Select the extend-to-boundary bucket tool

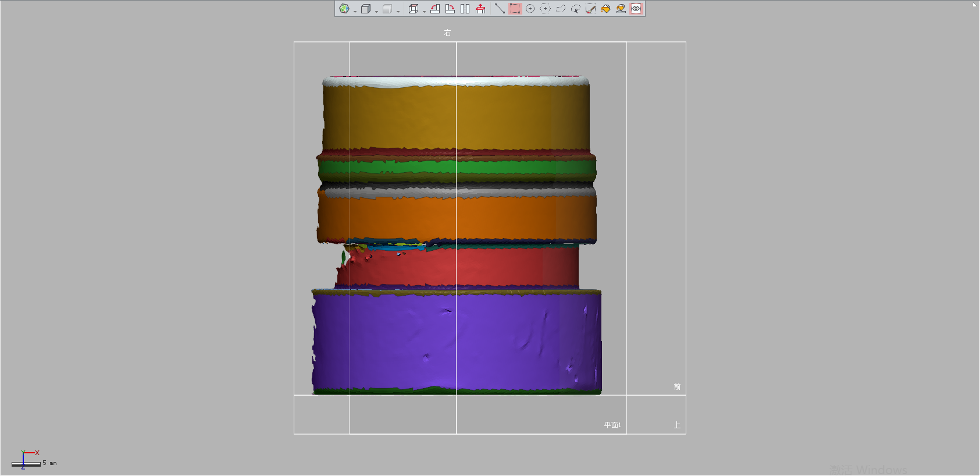(621, 9)
